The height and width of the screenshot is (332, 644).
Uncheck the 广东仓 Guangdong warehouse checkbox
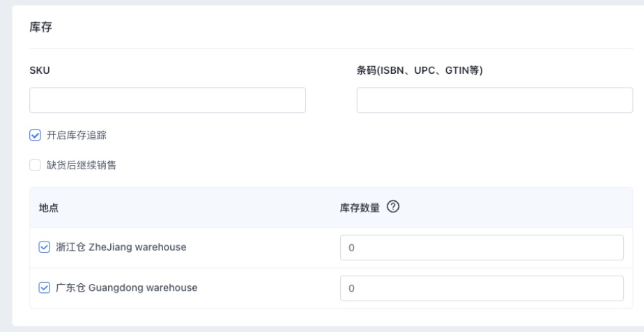(45, 287)
